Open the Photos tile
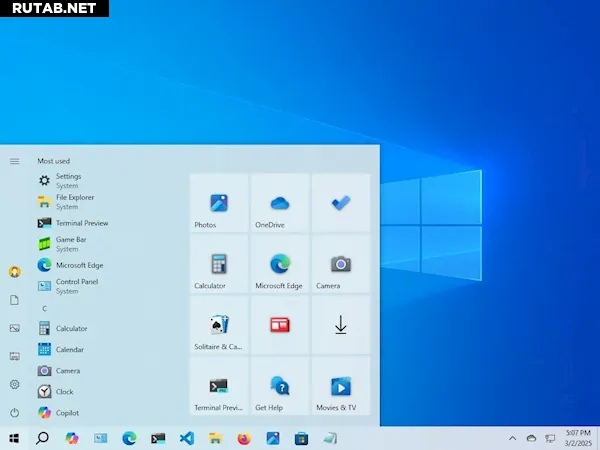This screenshot has width=600, height=450. click(219, 203)
